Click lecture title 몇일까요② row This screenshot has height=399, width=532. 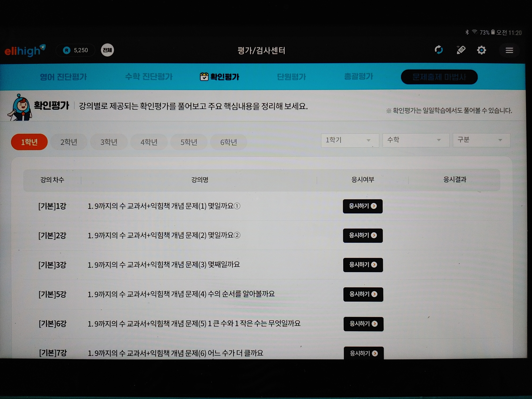point(164,235)
